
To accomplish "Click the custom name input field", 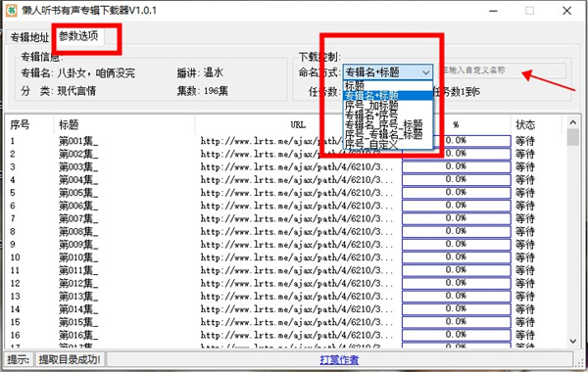I will pyautogui.click(x=502, y=70).
